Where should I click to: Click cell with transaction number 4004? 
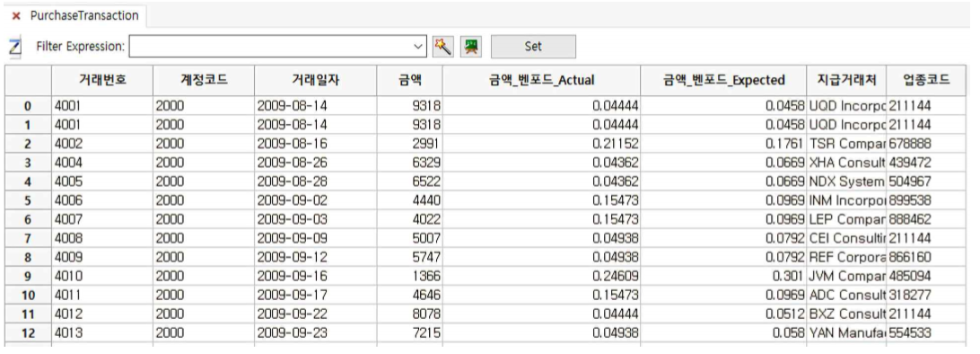tap(102, 163)
